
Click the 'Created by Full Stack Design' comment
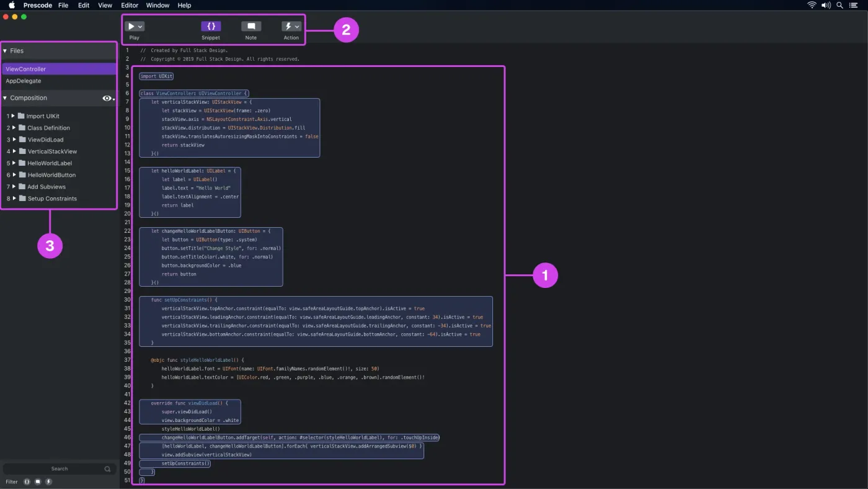pyautogui.click(x=184, y=51)
